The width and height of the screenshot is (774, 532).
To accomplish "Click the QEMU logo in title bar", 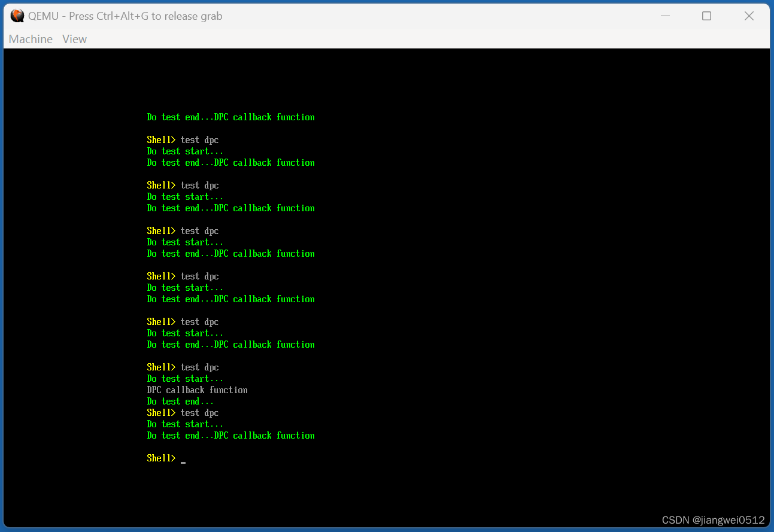I will 17,16.
